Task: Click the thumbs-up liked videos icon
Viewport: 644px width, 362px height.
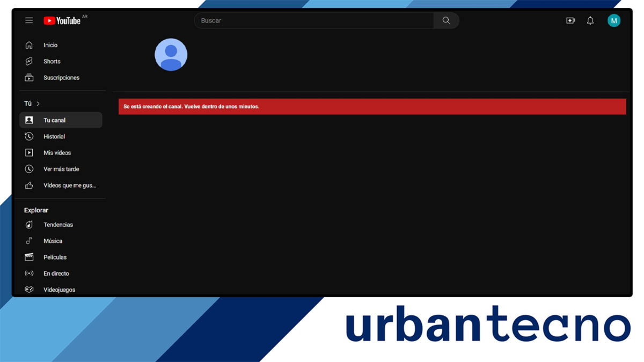Action: coord(29,185)
